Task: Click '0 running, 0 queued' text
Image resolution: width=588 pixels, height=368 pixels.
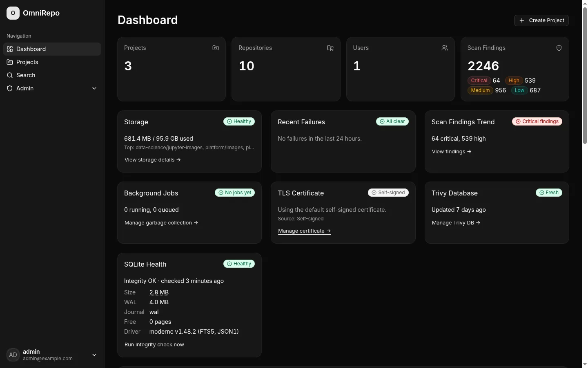Action: pyautogui.click(x=151, y=210)
